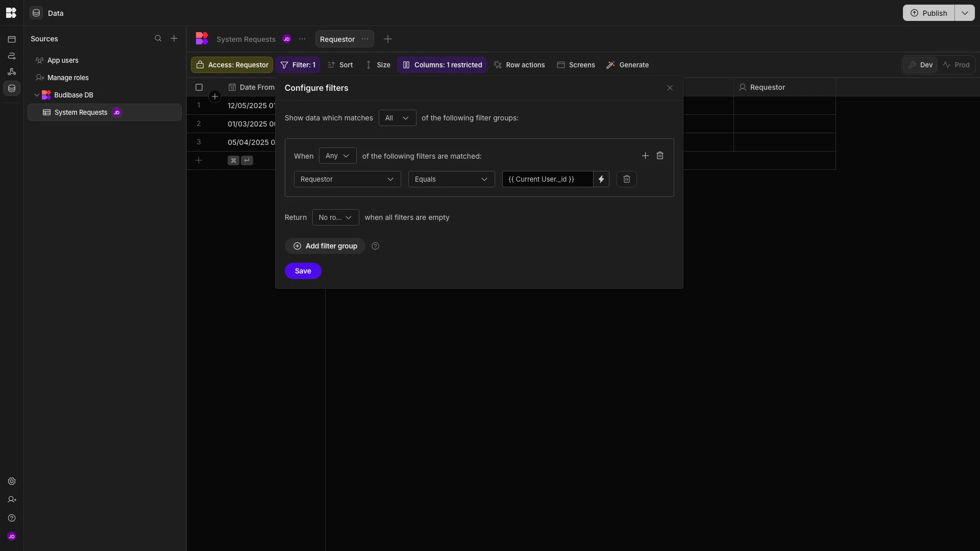980x551 pixels.
Task: Delete the Requestor filter row
Action: (626, 179)
